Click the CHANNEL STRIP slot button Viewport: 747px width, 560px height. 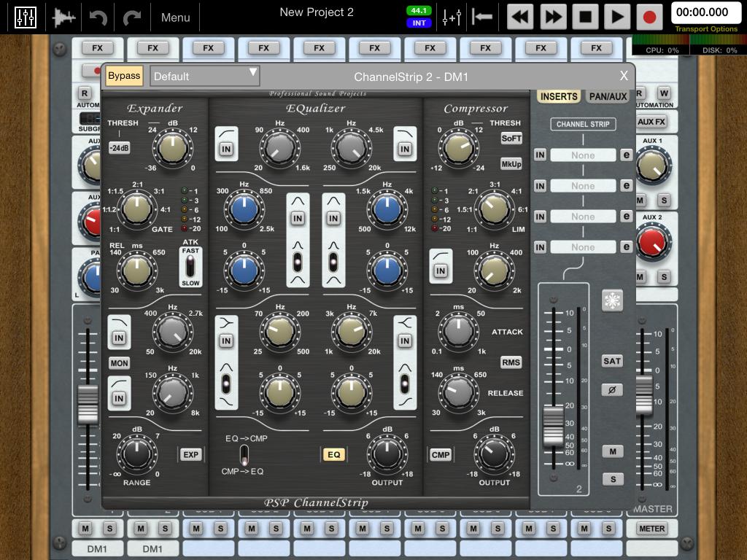click(583, 124)
